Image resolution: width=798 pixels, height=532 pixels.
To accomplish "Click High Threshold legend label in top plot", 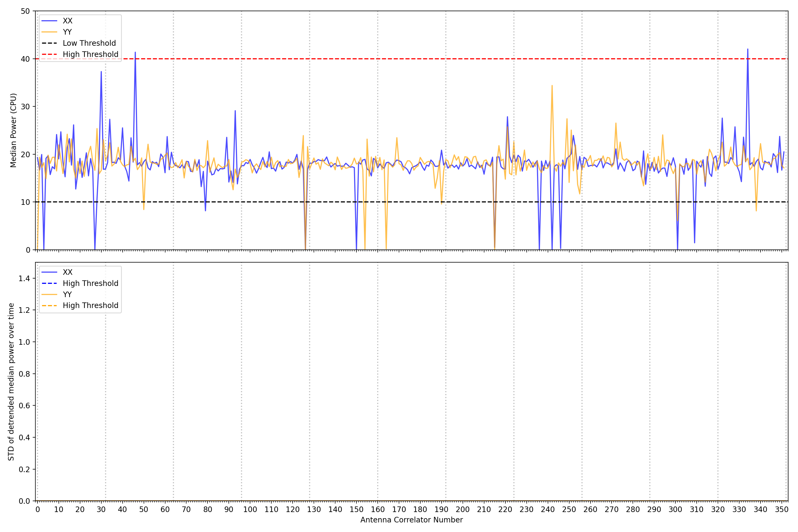I will (90, 54).
